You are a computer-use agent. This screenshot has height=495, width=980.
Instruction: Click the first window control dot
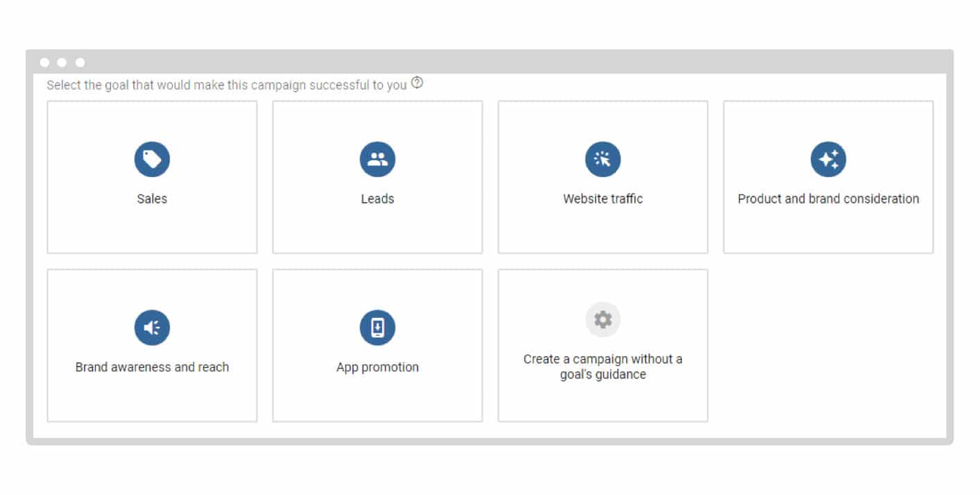pos(45,62)
